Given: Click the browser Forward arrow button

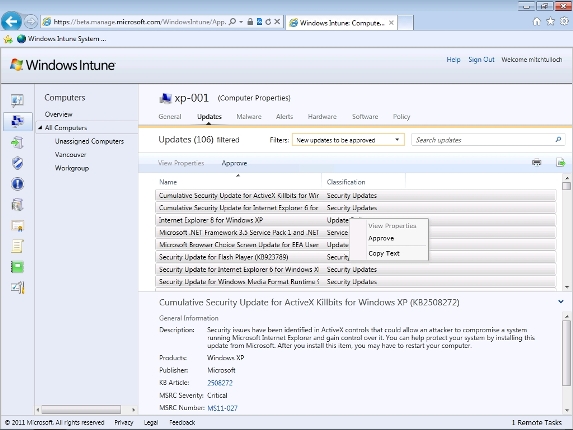Looking at the screenshot, I should pos(31,22).
